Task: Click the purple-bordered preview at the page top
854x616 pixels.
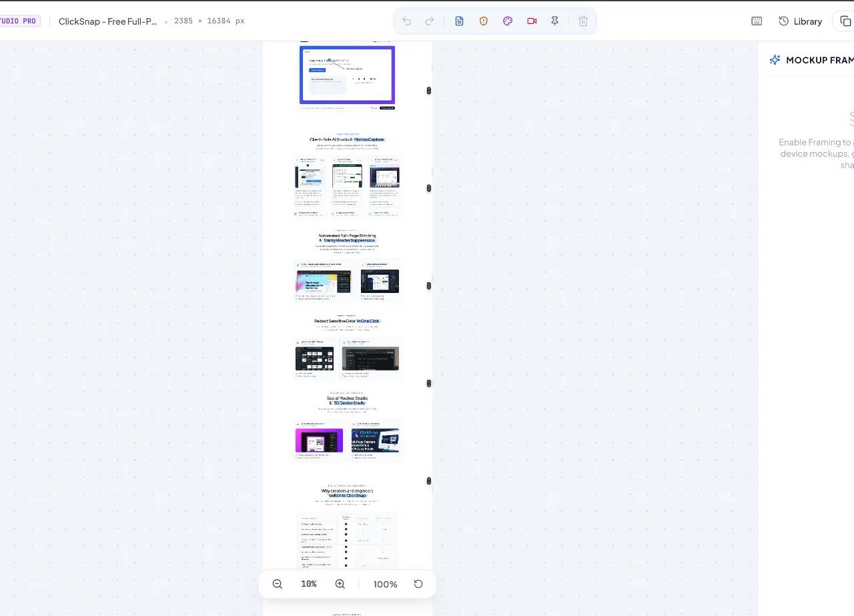Action: [x=347, y=75]
